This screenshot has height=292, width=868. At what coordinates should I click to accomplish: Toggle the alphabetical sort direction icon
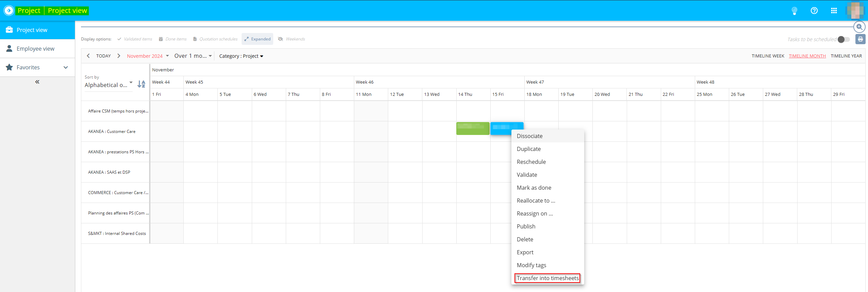[x=141, y=84]
